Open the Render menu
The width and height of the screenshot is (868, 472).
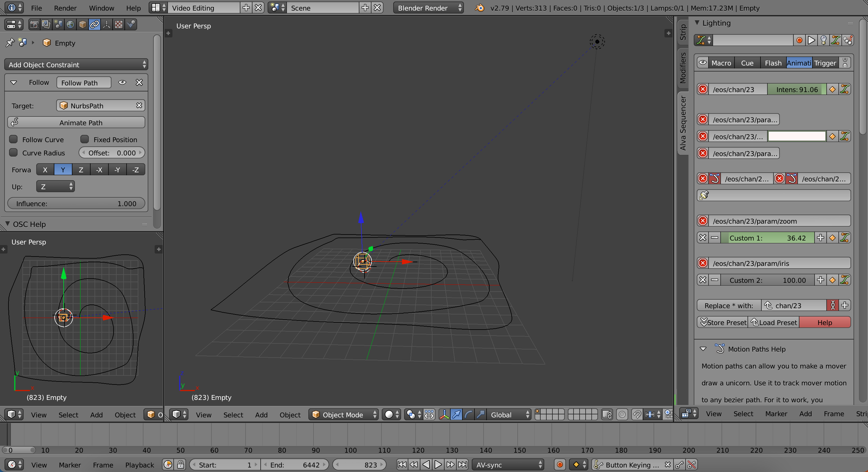click(65, 8)
